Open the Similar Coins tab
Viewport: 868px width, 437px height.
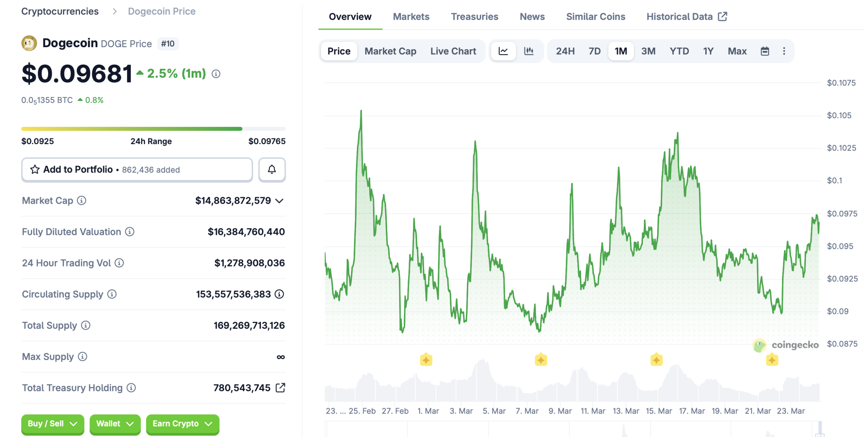pos(595,16)
